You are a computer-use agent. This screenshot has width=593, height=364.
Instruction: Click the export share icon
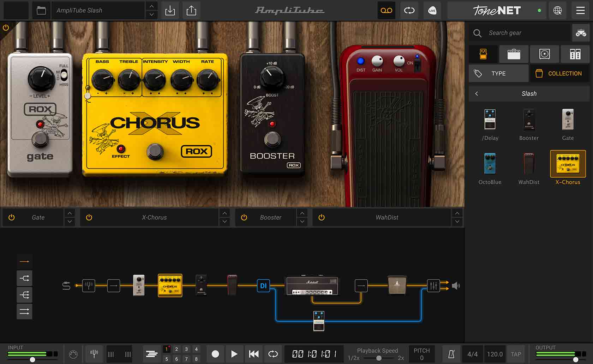tap(191, 11)
